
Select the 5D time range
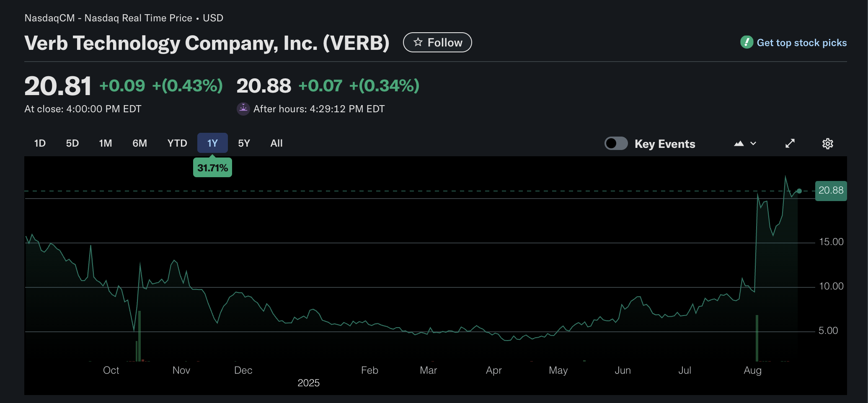pos(72,143)
